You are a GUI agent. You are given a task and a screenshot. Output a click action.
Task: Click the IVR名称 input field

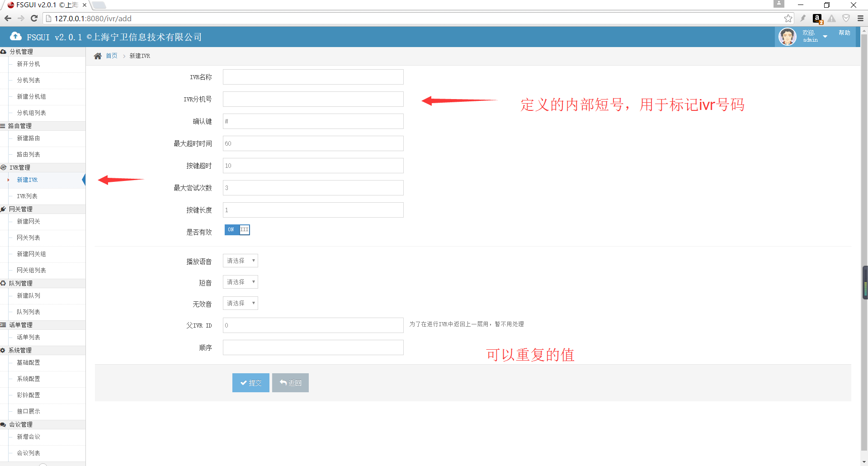(x=313, y=77)
